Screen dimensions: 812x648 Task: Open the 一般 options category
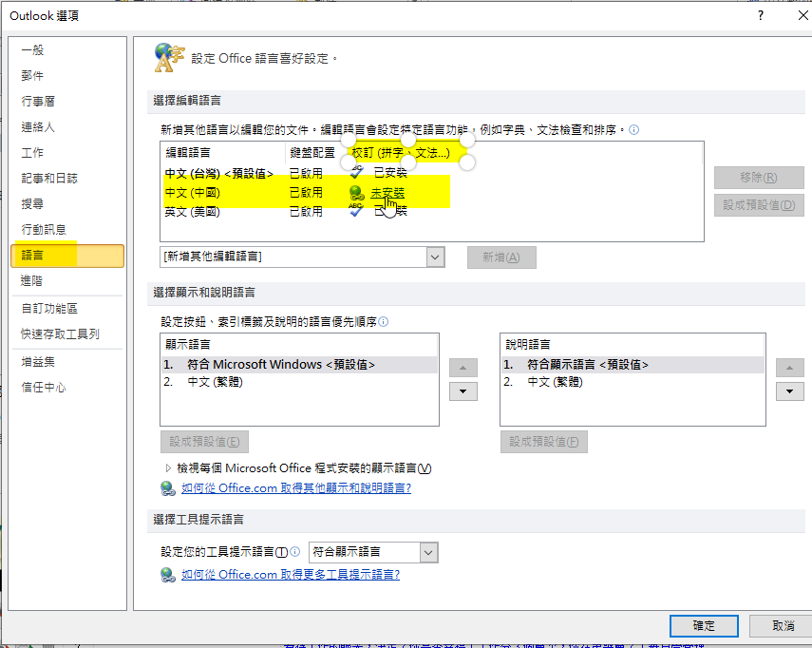click(67, 50)
